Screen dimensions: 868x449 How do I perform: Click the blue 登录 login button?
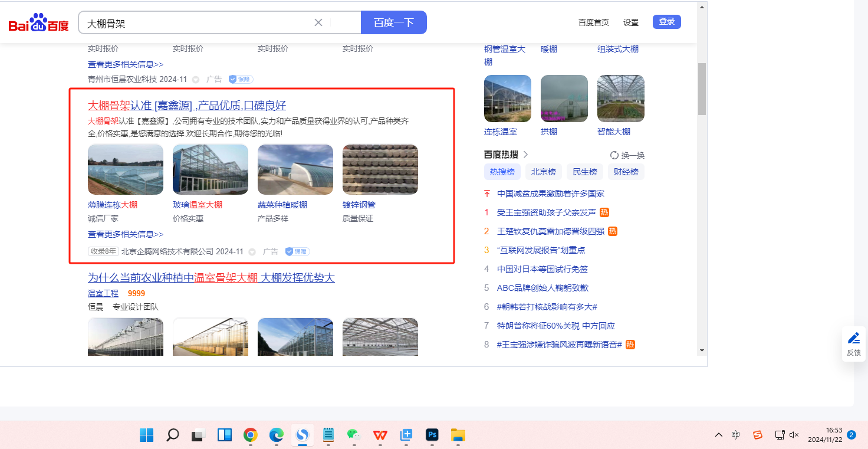(666, 22)
